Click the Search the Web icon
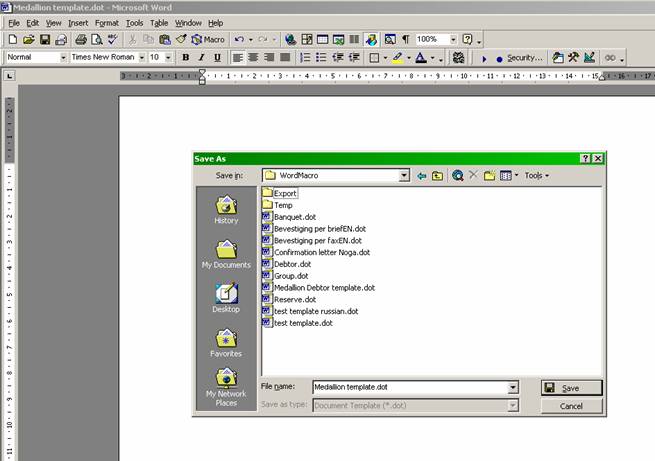Screen dimensions: 655x461 457,175
